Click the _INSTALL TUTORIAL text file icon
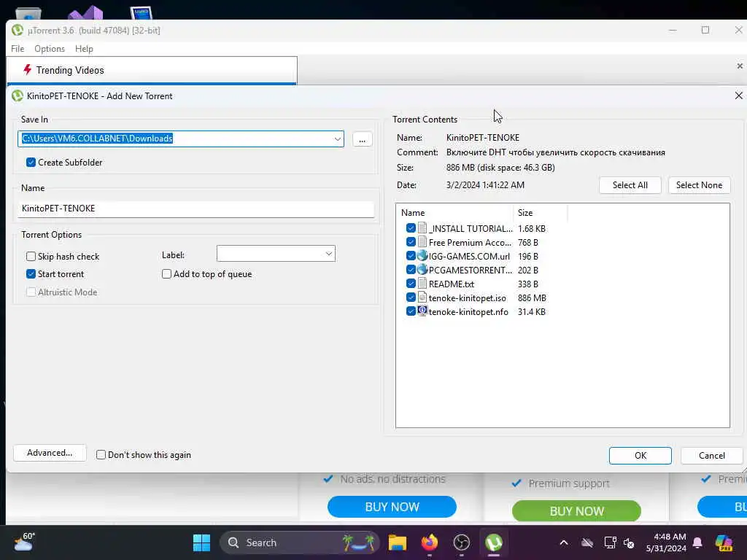The width and height of the screenshot is (747, 560). pyautogui.click(x=422, y=228)
